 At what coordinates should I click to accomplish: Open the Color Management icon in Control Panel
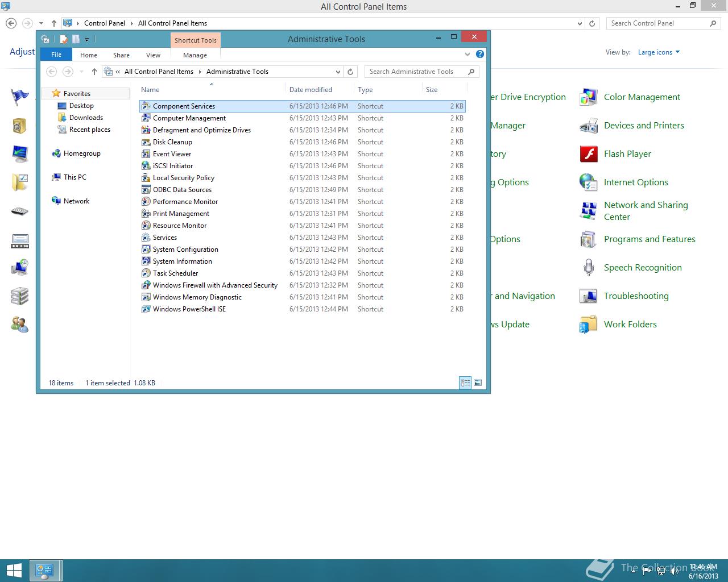[x=588, y=97]
